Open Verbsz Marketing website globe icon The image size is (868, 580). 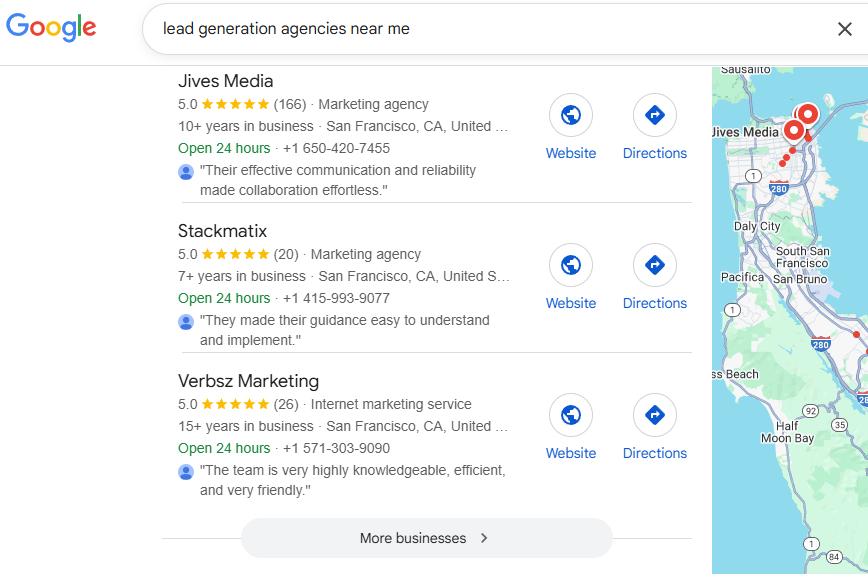coord(570,415)
